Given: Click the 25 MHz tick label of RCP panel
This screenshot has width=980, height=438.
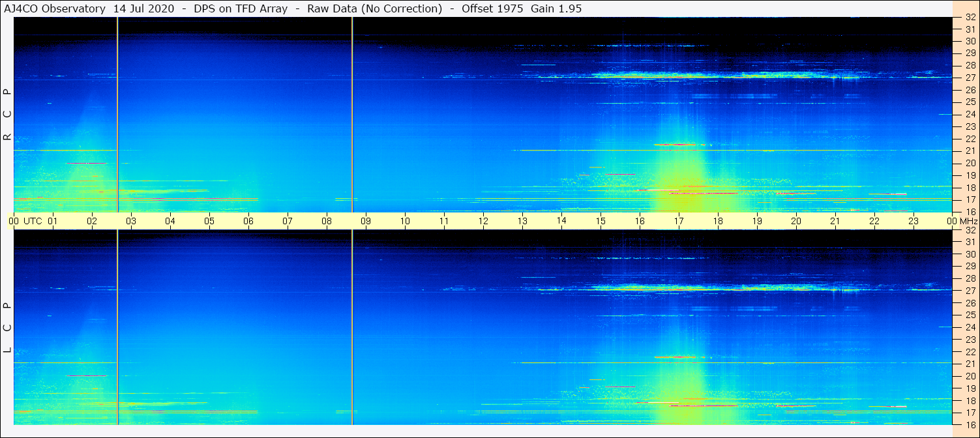Looking at the screenshot, I should pos(970,102).
